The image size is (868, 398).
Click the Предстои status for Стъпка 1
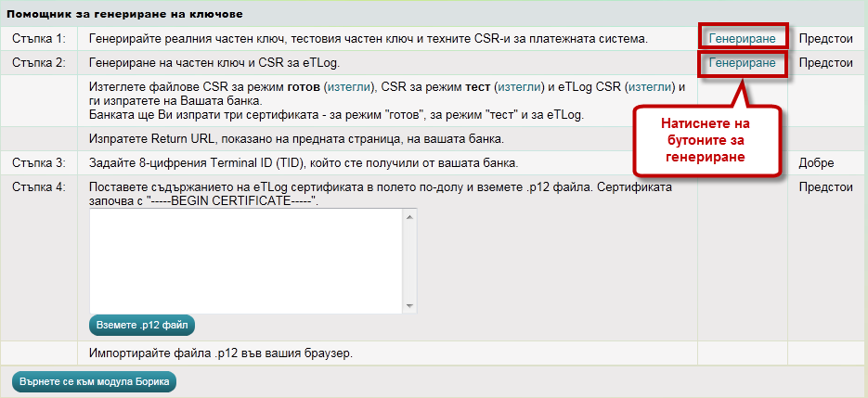(x=825, y=38)
